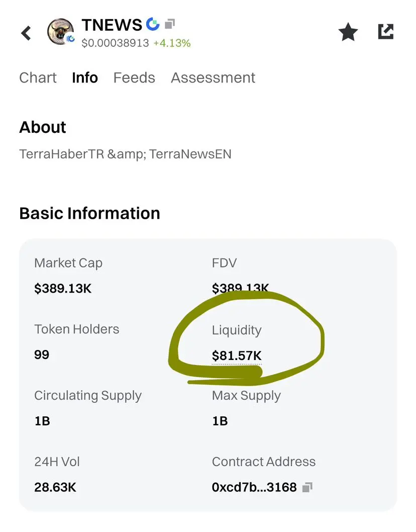
Task: Tap the +4.13% price change
Action: point(172,43)
